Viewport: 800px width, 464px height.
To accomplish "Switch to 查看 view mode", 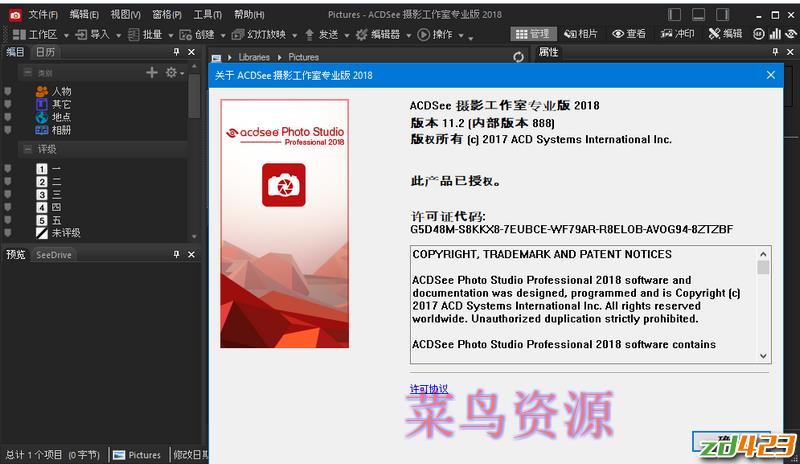I will coord(629,34).
